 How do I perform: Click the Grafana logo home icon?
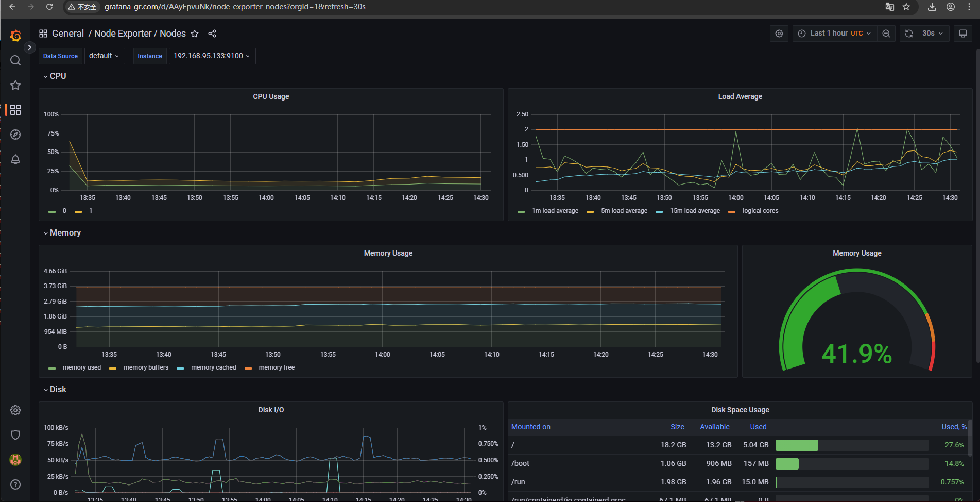15,36
